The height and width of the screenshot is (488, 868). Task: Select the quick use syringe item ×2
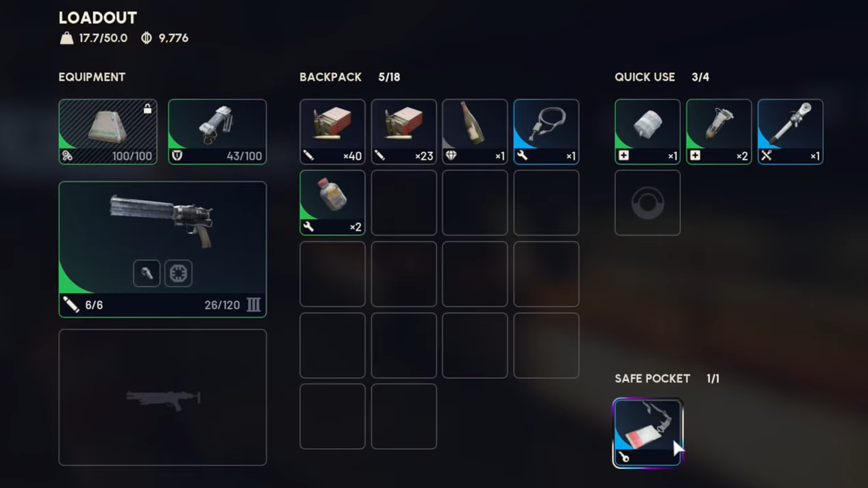click(719, 131)
